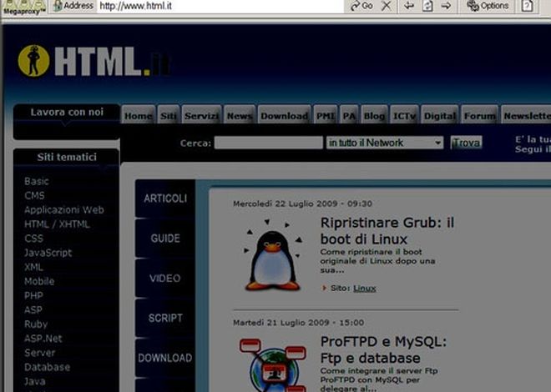Open the Servizi tab

(x=201, y=115)
